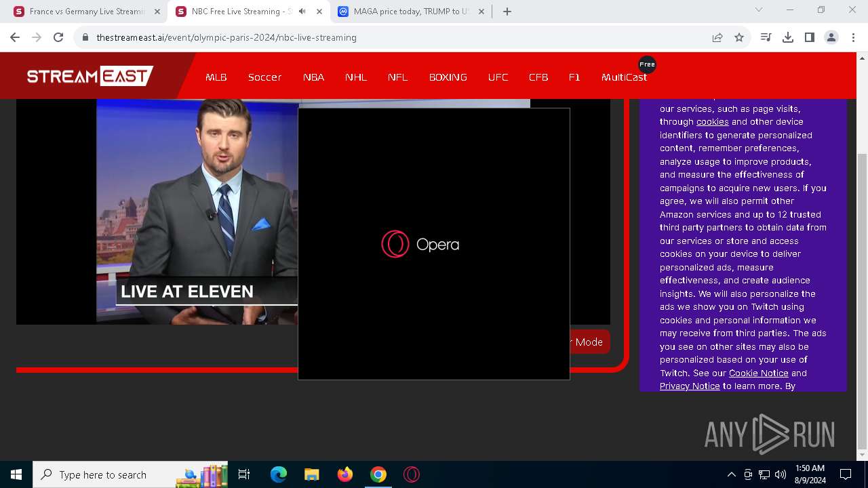Show hidden system tray icons
Screen dimensions: 868x488
731,474
